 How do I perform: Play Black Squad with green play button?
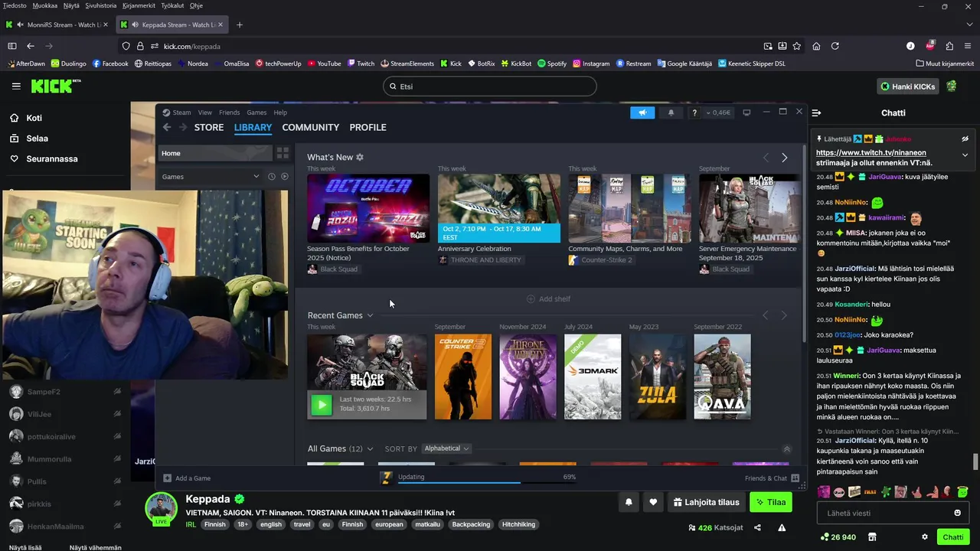point(322,404)
